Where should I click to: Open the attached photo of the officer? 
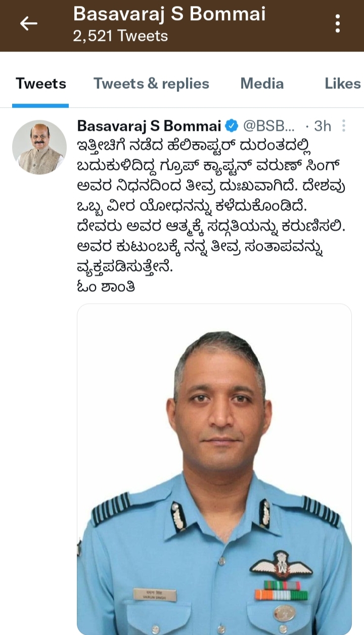(x=214, y=469)
